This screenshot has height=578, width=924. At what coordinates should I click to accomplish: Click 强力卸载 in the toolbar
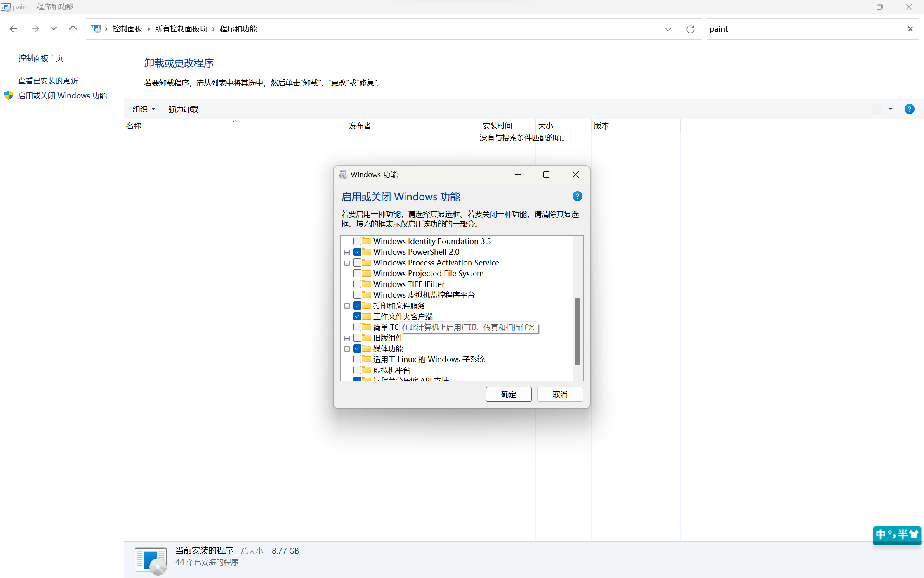[x=183, y=109]
